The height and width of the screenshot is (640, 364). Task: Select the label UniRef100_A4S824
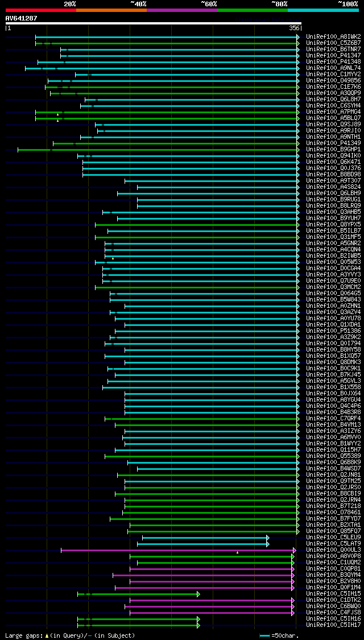coord(333,187)
